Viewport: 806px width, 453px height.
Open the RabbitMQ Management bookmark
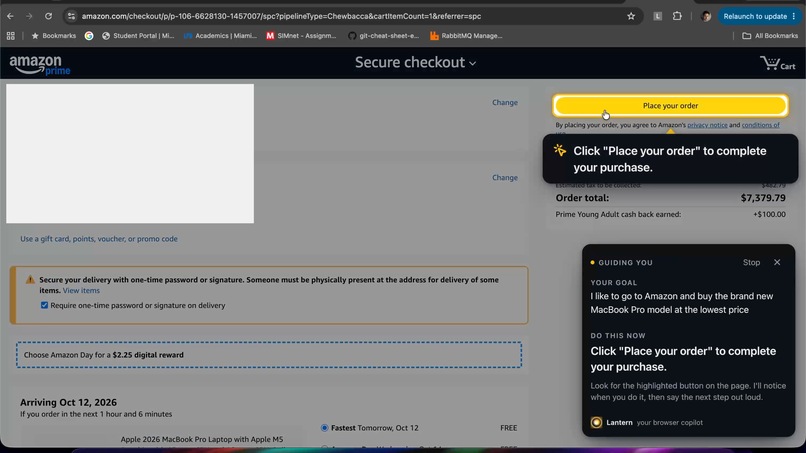(x=466, y=36)
